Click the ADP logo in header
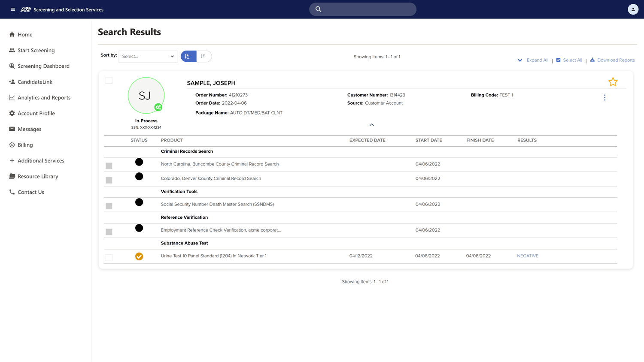This screenshot has width=644, height=362. [26, 9]
